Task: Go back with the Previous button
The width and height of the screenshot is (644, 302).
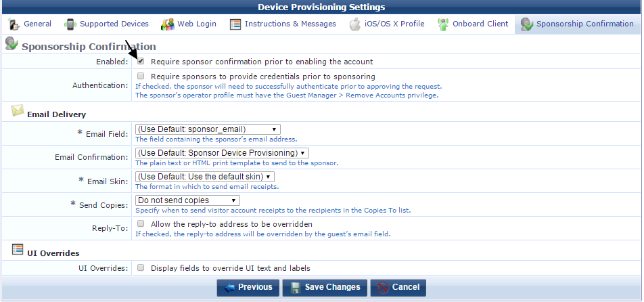Action: (x=248, y=288)
